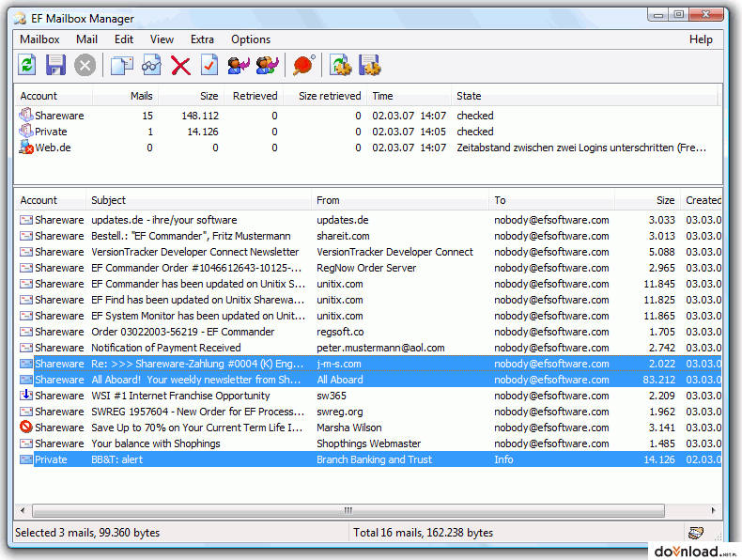Click the envelope icon of BB&T: alert mail
Image resolution: width=742 pixels, height=560 pixels.
[26, 459]
